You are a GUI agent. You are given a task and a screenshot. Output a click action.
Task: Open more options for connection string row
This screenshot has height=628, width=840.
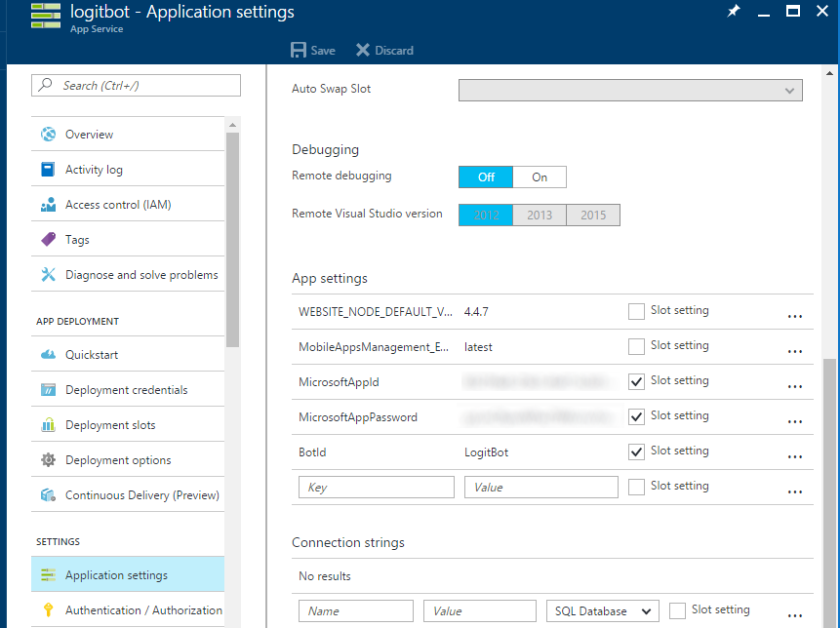[x=795, y=616]
